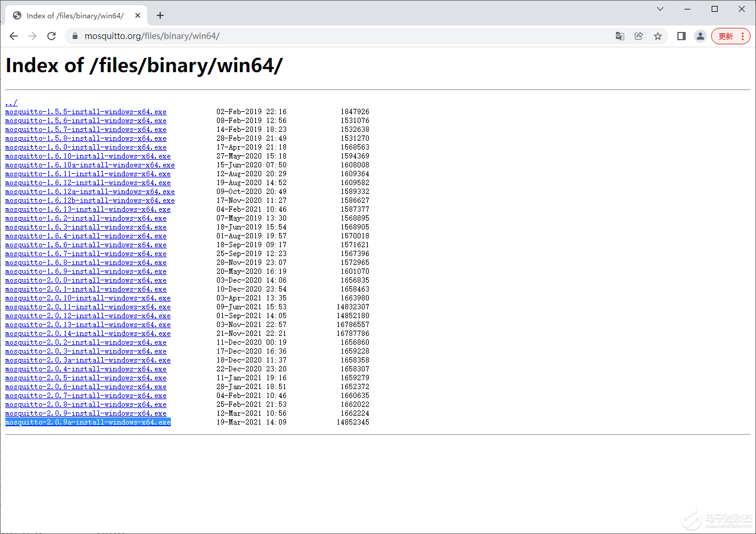This screenshot has width=756, height=534.
Task: Click the site padlock security icon
Action: pos(74,36)
